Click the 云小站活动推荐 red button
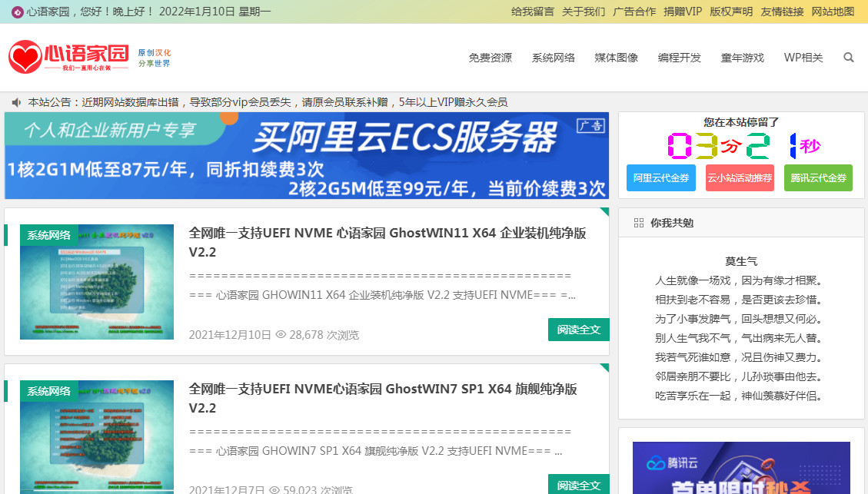 click(740, 177)
